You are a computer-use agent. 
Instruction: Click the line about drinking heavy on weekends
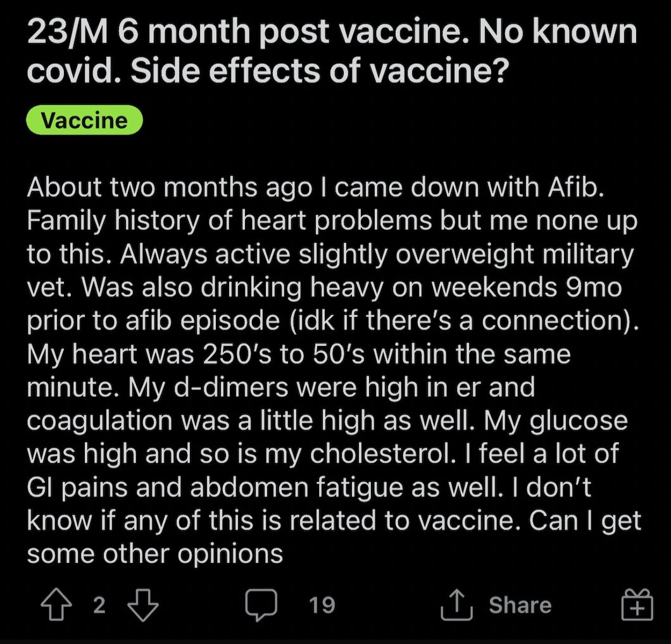pyautogui.click(x=324, y=287)
